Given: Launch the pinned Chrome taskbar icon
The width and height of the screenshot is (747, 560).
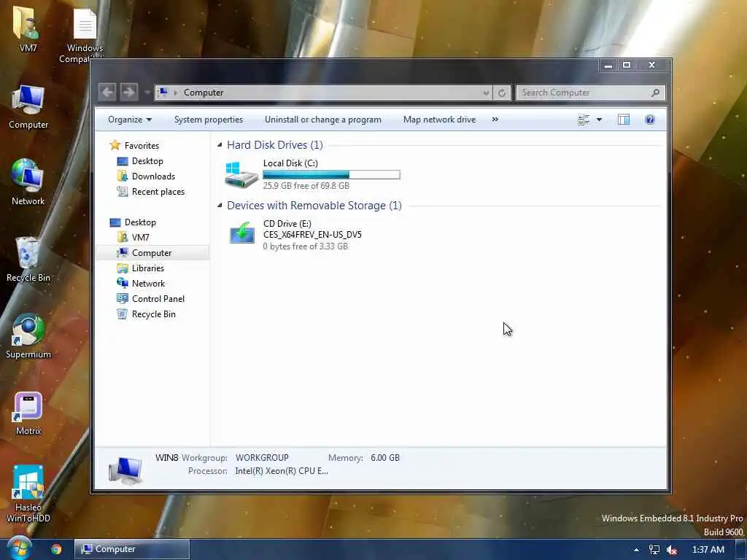Looking at the screenshot, I should click(x=56, y=550).
